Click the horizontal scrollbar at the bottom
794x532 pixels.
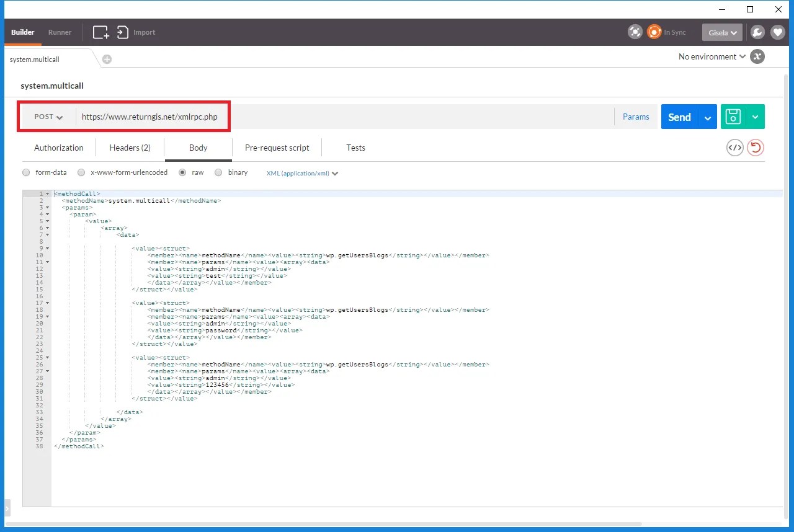[323, 525]
